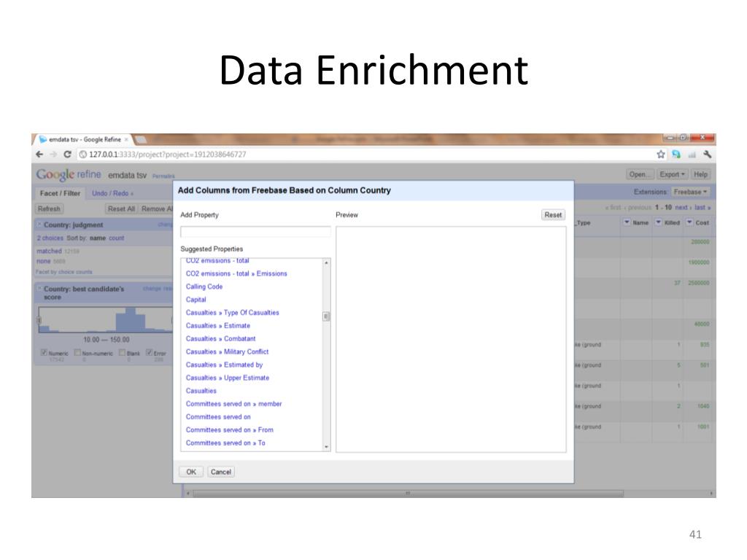
Task: Click the blue extension icon in address bar
Action: tap(676, 155)
